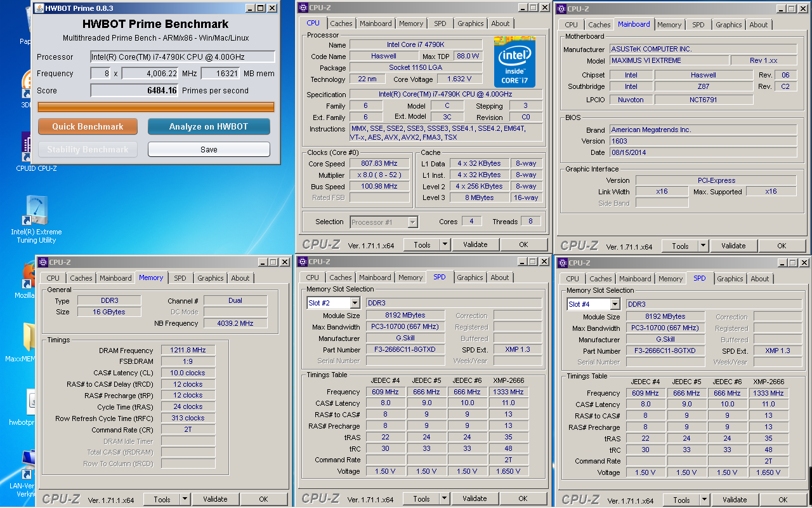This screenshot has height=508, width=812.
Task: Switch to Caches tab in the top-middle CPU-Z CPU window
Action: [341, 23]
